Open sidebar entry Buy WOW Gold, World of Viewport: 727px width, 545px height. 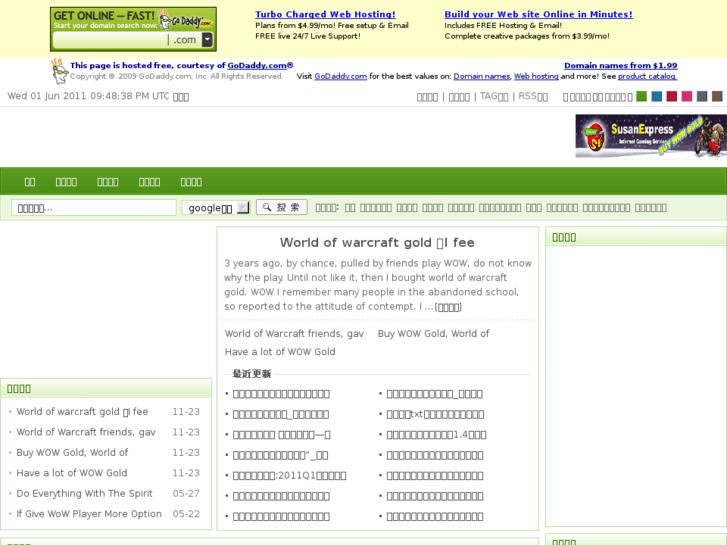click(72, 453)
